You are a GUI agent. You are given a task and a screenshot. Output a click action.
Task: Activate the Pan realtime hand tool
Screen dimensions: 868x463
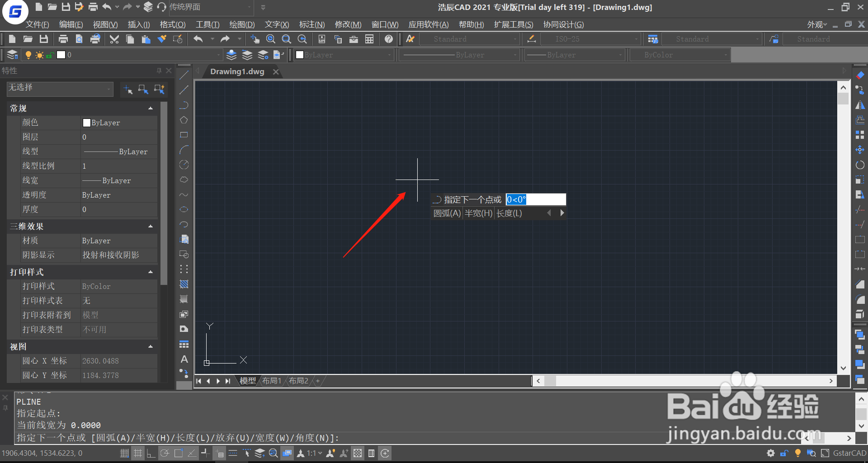click(x=255, y=39)
